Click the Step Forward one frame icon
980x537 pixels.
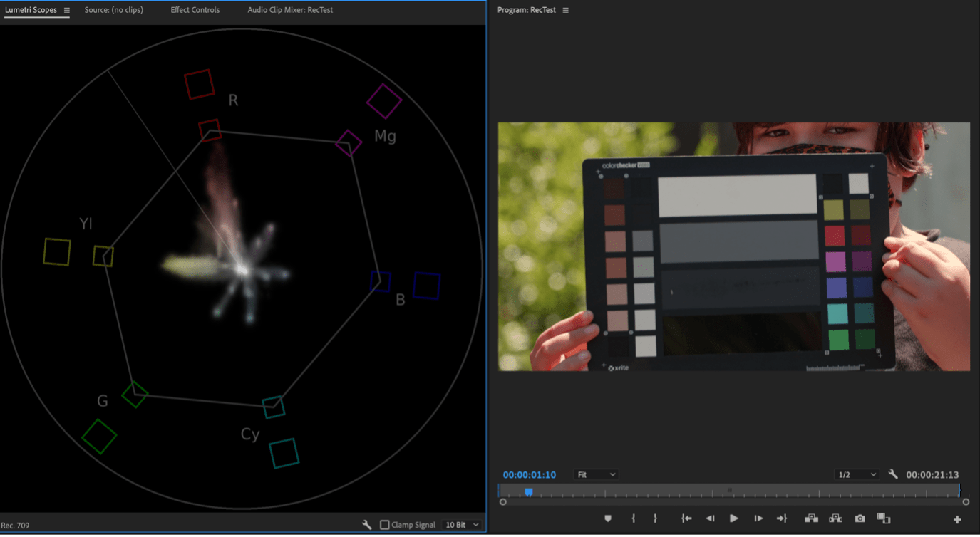coord(758,518)
